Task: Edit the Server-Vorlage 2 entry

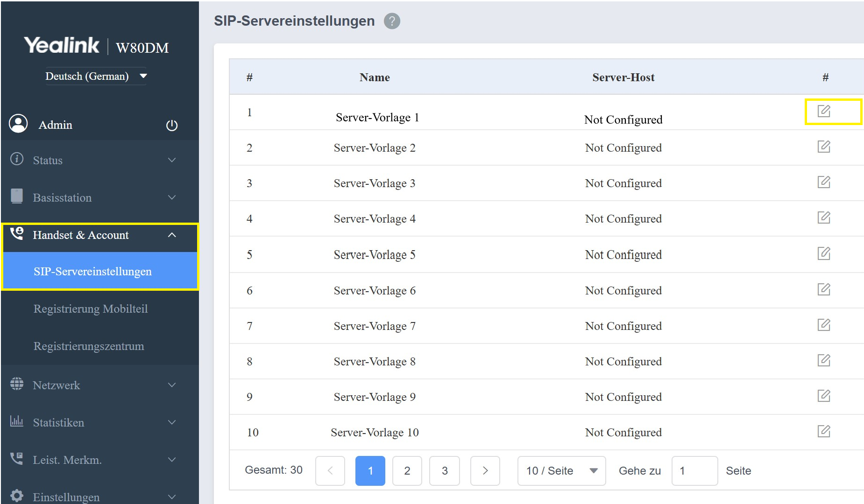Action: pyautogui.click(x=823, y=147)
